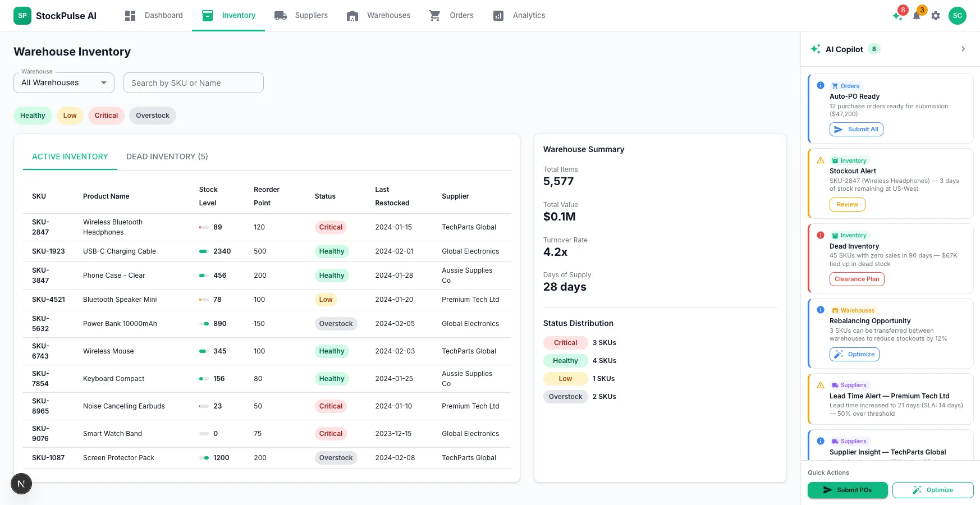
Task: Click the Orders shopping cart icon
Action: tap(435, 16)
